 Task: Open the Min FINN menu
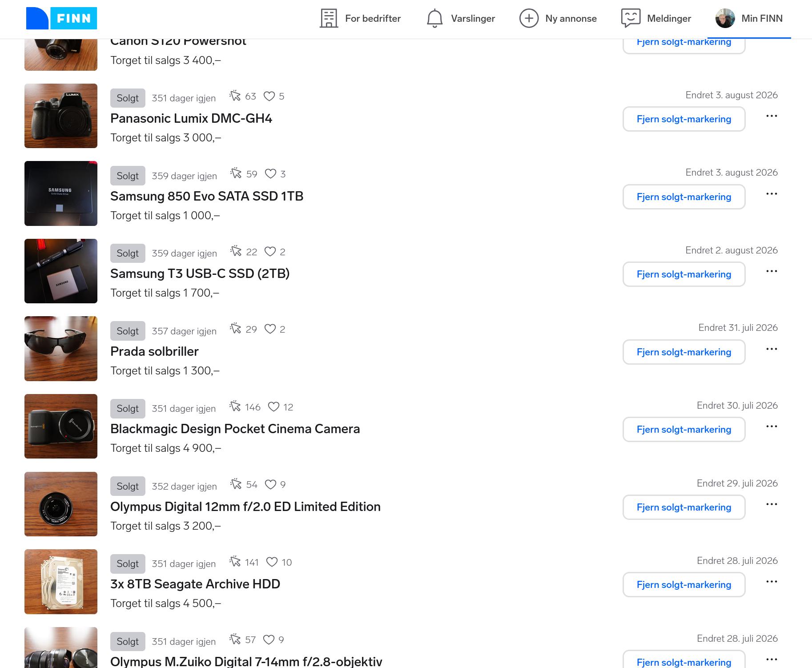pos(749,18)
